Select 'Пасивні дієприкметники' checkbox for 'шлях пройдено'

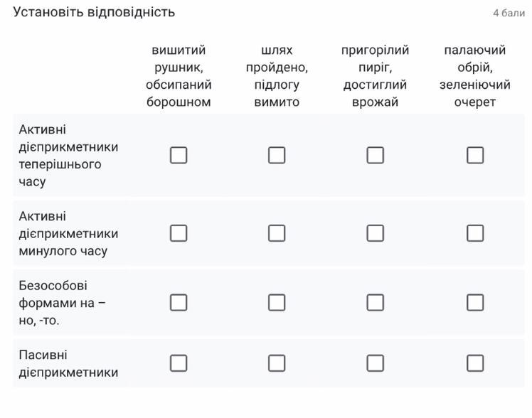click(277, 363)
